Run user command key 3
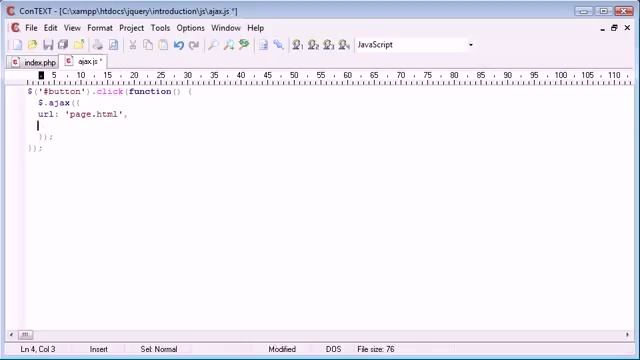 pyautogui.click(x=329, y=45)
